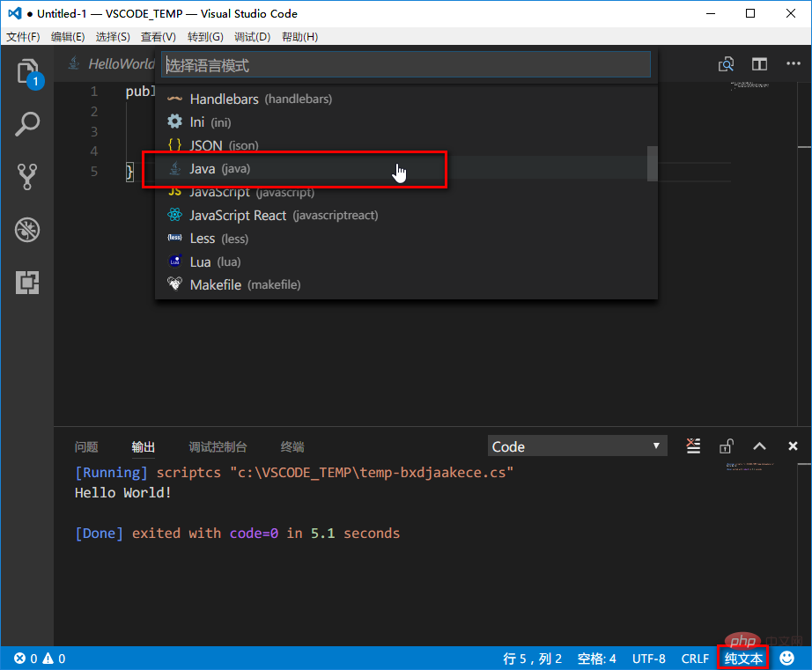The height and width of the screenshot is (670, 812).
Task: Click the 选择语言模式 input field
Action: [405, 64]
